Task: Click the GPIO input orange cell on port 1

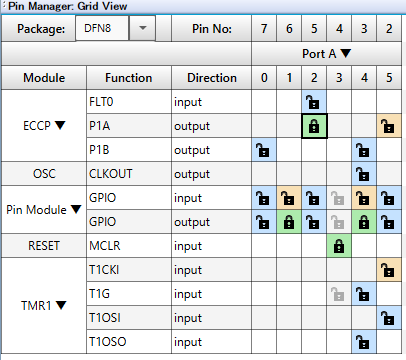Action: [289, 198]
